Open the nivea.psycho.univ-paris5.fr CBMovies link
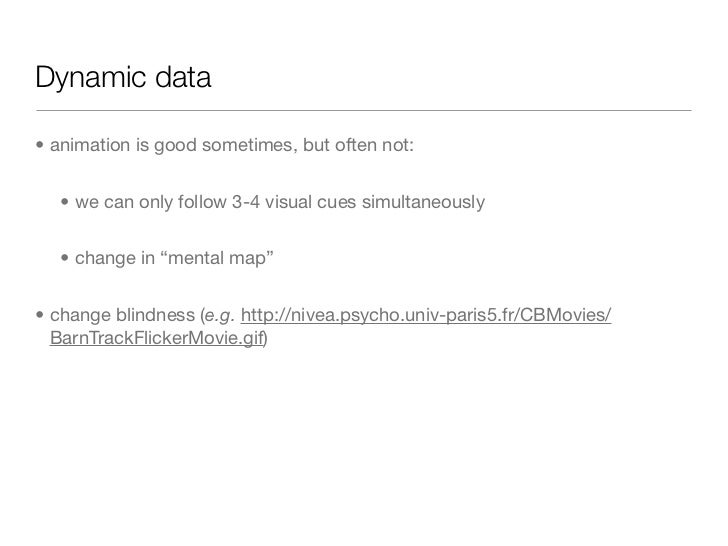728x546 pixels. tap(426, 315)
